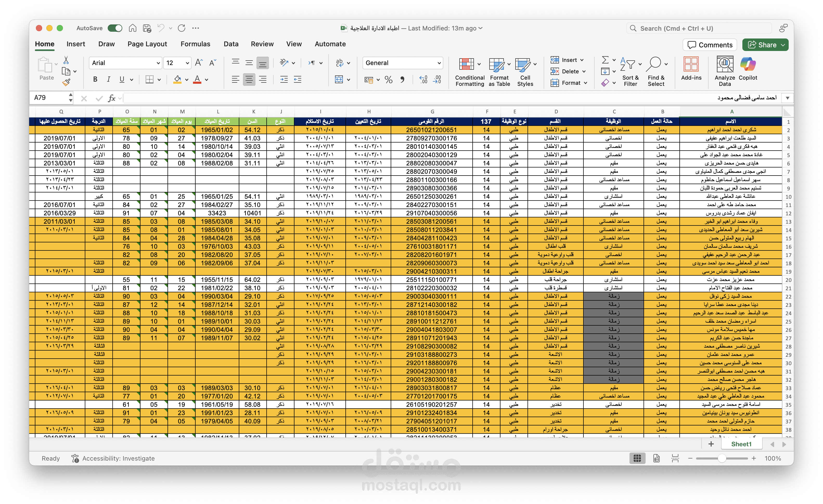Open Conditional Formatting
The height and width of the screenshot is (504, 823).
click(x=470, y=72)
